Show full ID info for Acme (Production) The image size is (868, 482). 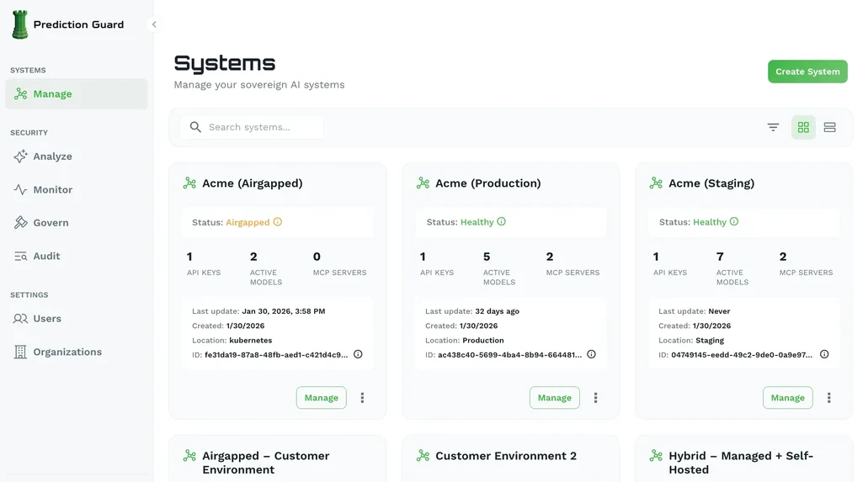591,354
